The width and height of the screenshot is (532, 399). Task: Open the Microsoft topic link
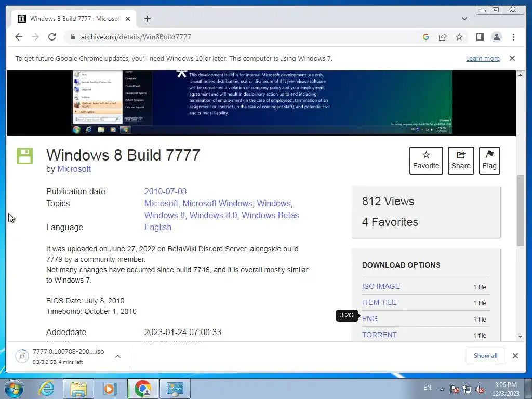tap(162, 203)
